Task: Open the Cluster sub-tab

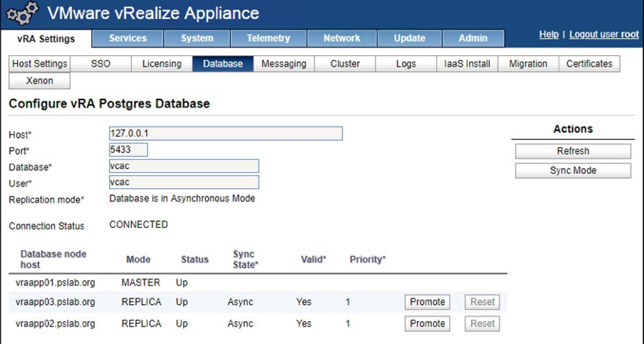Action: point(345,64)
